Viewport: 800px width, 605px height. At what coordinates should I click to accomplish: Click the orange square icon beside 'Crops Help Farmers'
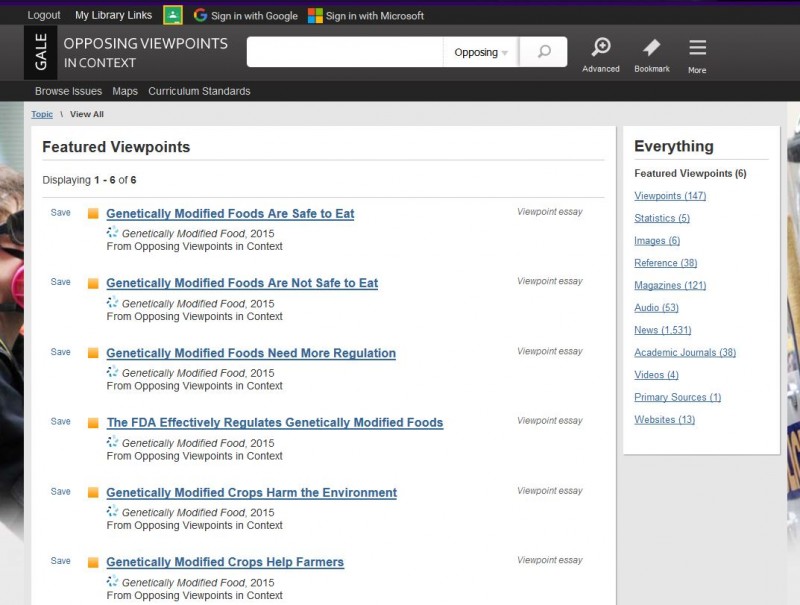[x=93, y=562]
